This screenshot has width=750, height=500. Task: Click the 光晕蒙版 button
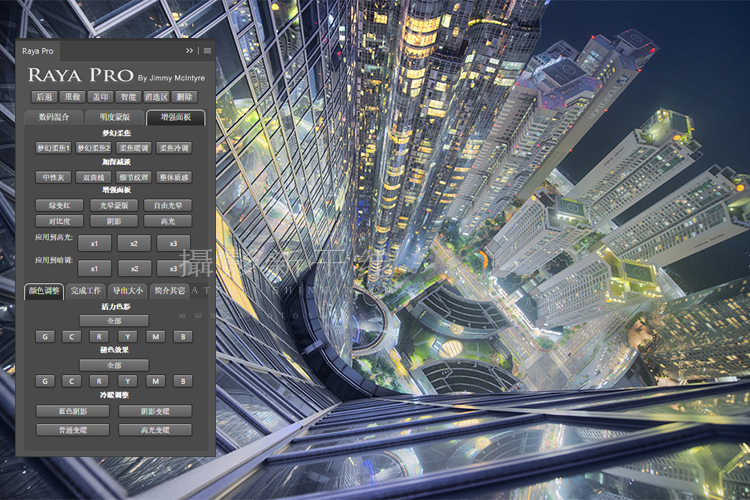tap(114, 206)
